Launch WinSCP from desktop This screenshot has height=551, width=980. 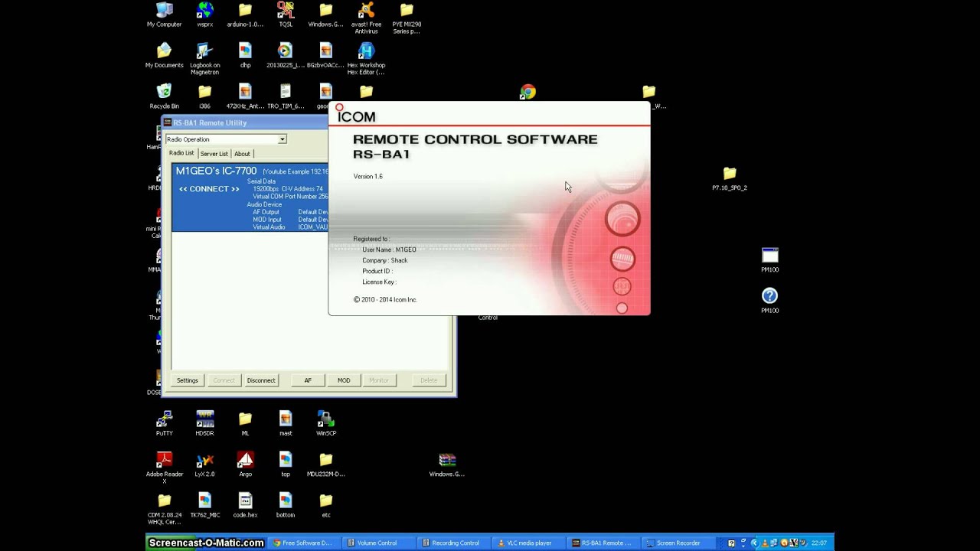click(x=325, y=423)
